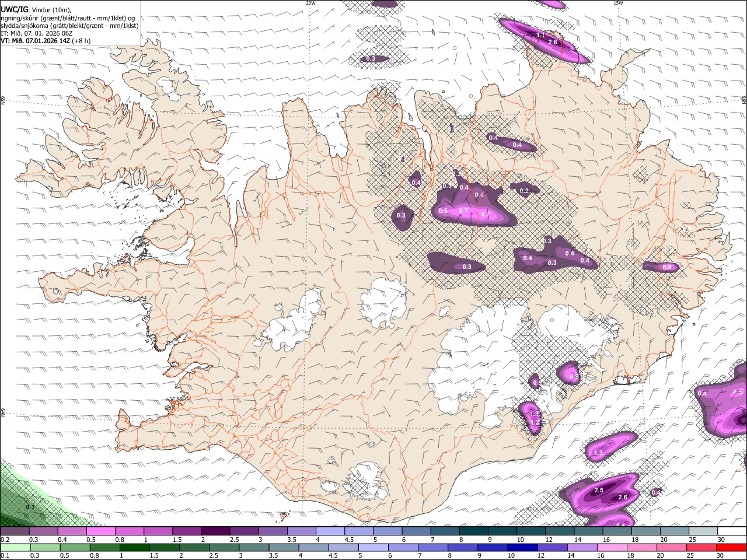Pick darkest purple snow swatch between 2 and 2.5

point(215,531)
